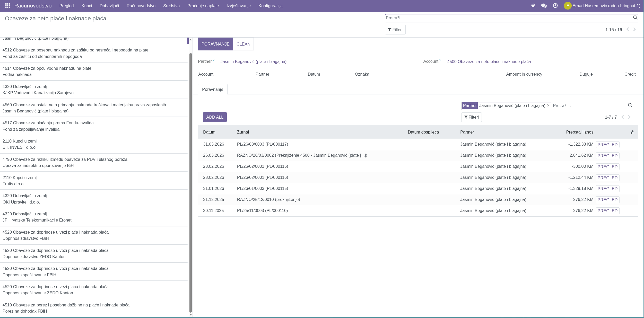644x318 pixels.
Task: Open the Konfiguracija menu
Action: coord(270,6)
